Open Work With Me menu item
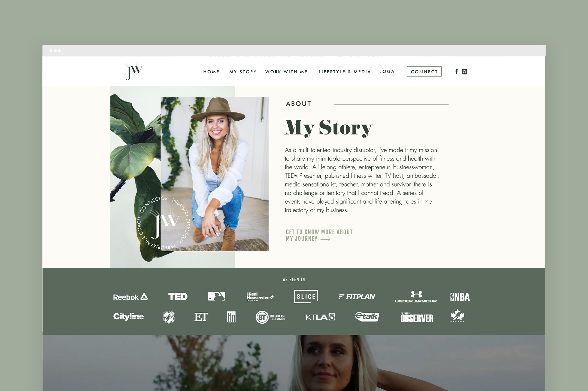This screenshot has width=588, height=391. (x=286, y=72)
